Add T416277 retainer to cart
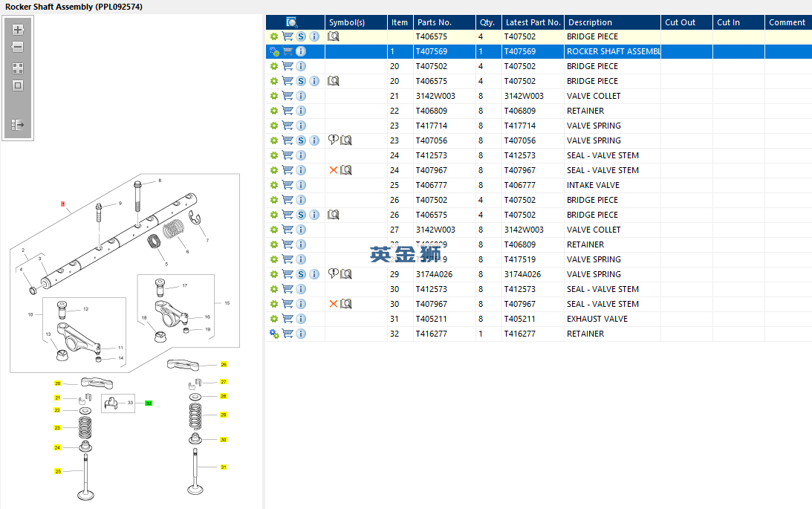Image resolution: width=812 pixels, height=509 pixels. click(x=288, y=334)
